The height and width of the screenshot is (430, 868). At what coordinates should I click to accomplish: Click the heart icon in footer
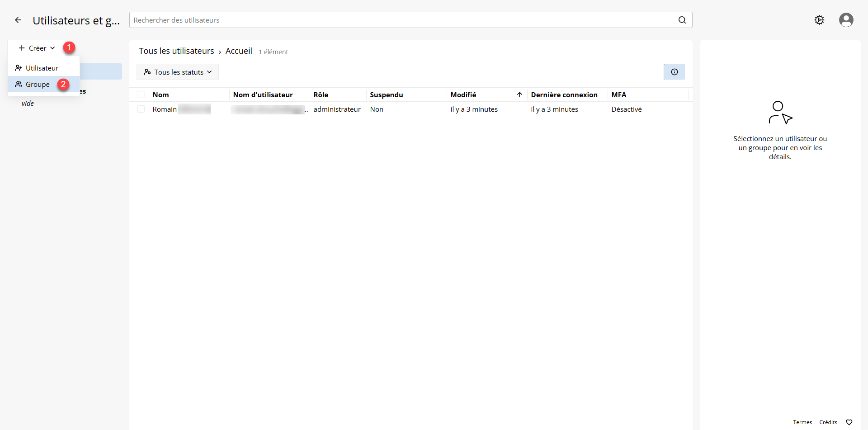[849, 422]
